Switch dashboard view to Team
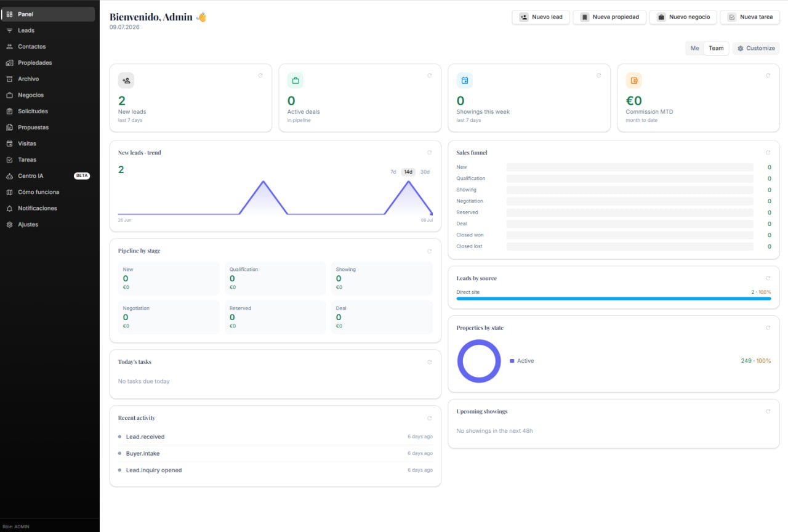This screenshot has width=788, height=532. point(716,48)
